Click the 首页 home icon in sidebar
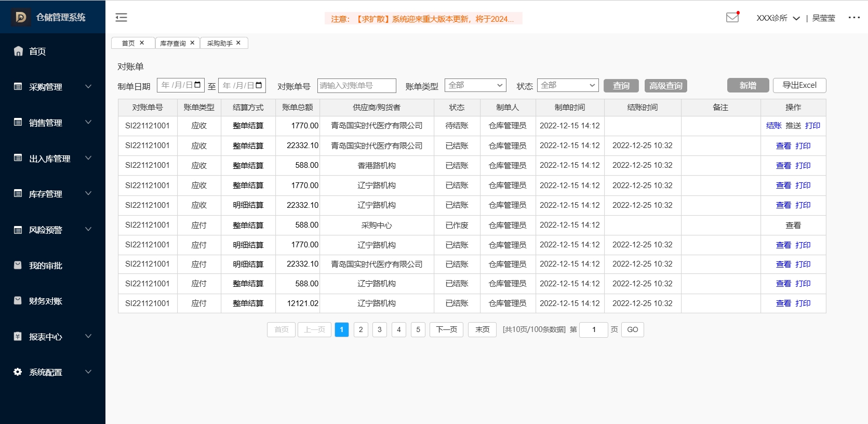 [x=18, y=51]
